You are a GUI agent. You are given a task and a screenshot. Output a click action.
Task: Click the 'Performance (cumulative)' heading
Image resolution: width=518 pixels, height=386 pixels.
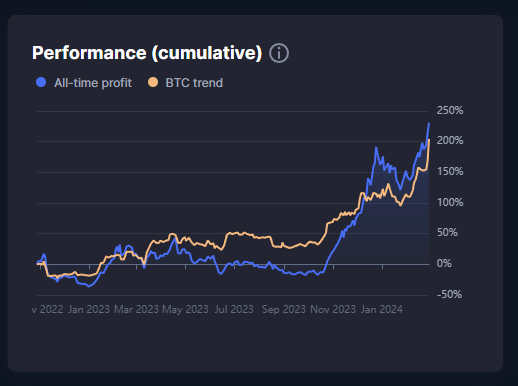point(147,53)
